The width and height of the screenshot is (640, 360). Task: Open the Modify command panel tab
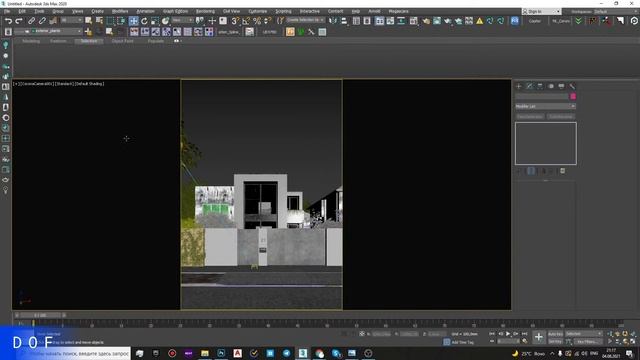coord(529,86)
